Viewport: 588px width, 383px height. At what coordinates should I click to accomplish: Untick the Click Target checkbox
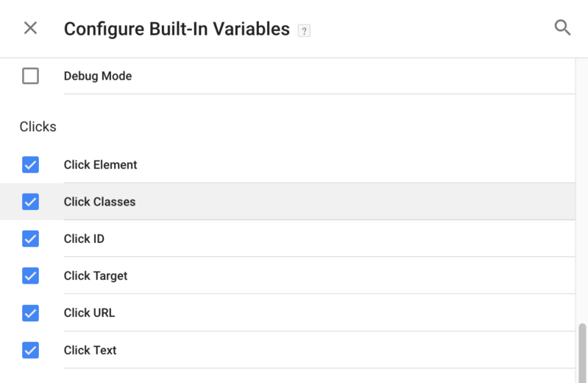click(30, 275)
